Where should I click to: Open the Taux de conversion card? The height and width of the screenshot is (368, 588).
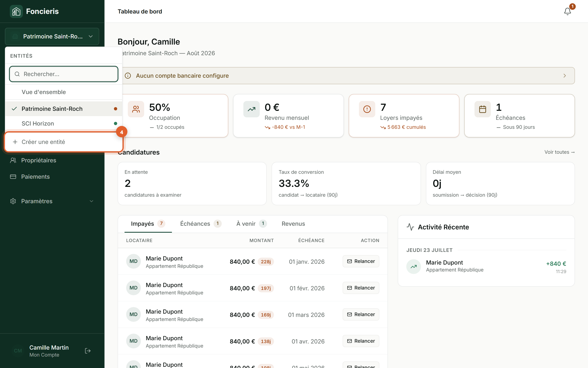coord(346,184)
